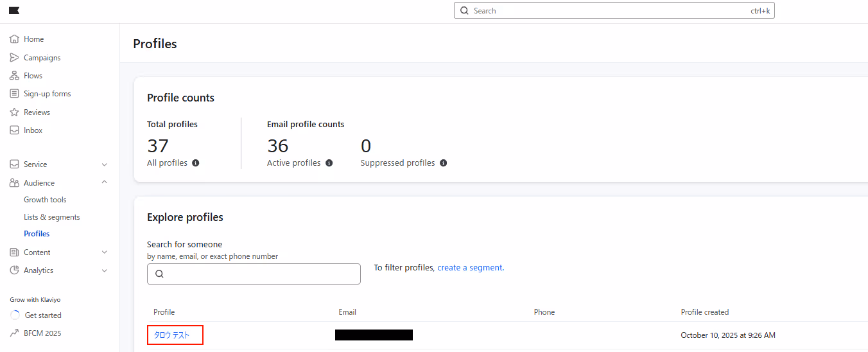Image resolution: width=868 pixels, height=352 pixels.
Task: Click the ctrl+k shortcut hint
Action: point(760,11)
